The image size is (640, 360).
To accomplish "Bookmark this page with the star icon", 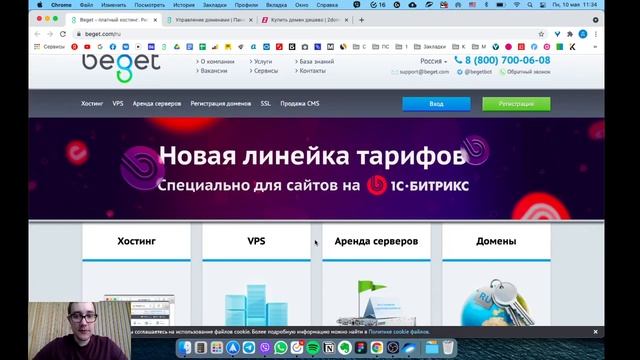I will tap(541, 34).
